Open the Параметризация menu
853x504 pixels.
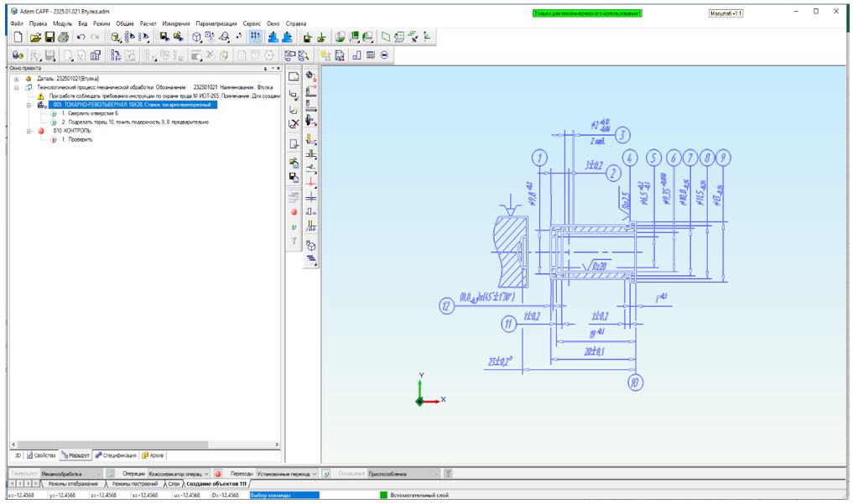tap(216, 23)
